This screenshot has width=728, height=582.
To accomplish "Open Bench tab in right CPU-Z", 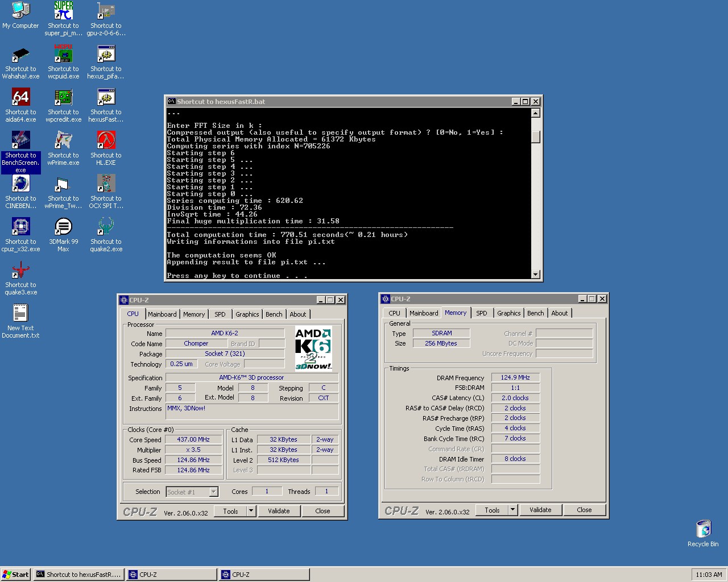I will tap(536, 313).
